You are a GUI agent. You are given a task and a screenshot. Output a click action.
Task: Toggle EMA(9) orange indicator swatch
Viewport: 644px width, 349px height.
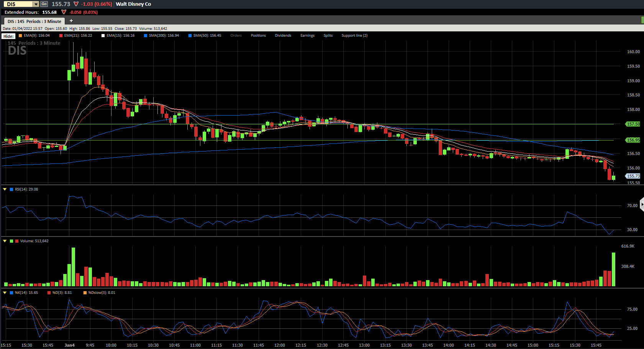20,36
